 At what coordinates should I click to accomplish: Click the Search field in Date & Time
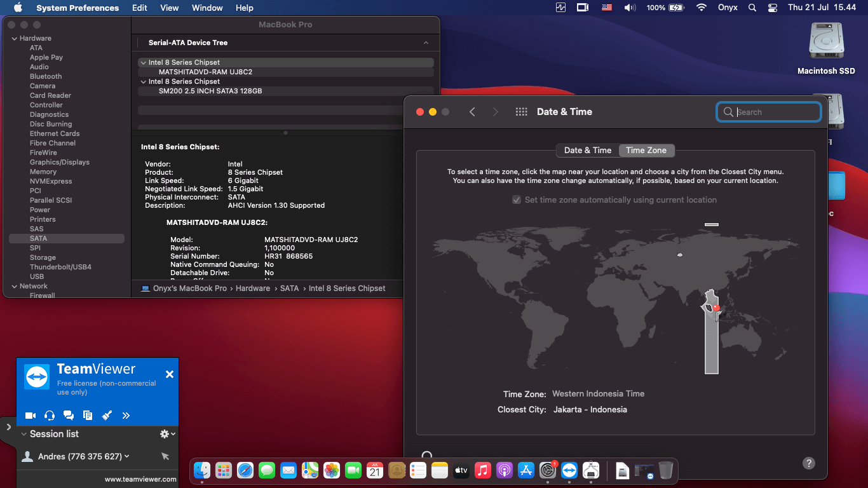click(x=775, y=112)
